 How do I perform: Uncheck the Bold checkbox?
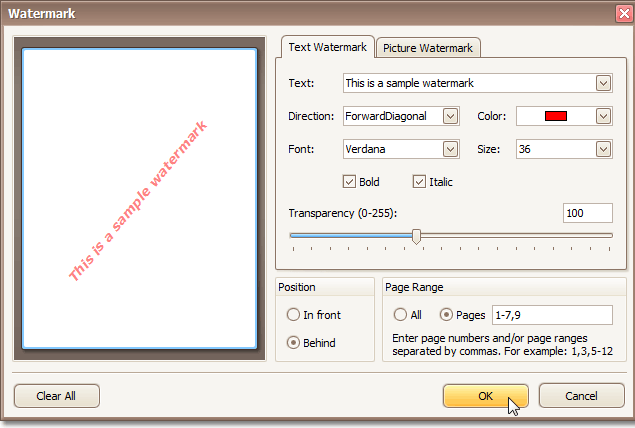[x=349, y=182]
